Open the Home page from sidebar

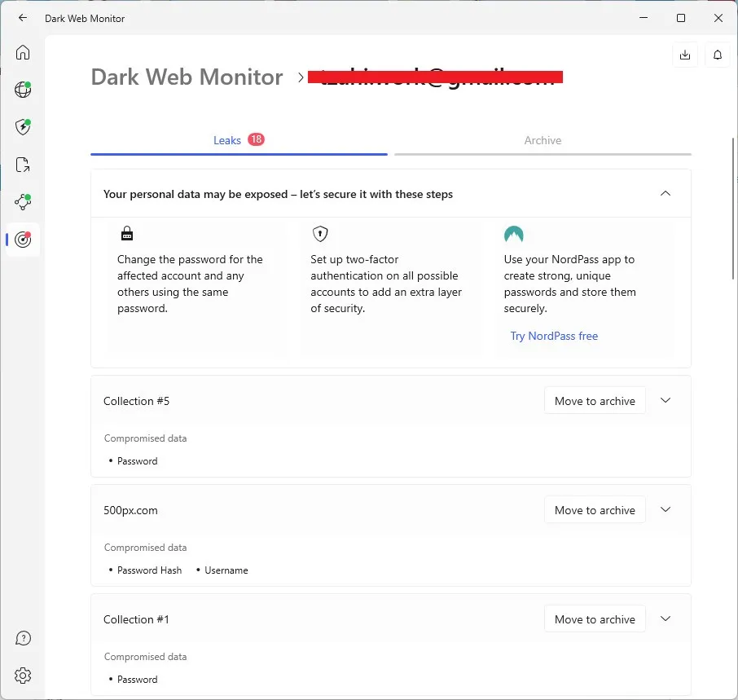(23, 52)
